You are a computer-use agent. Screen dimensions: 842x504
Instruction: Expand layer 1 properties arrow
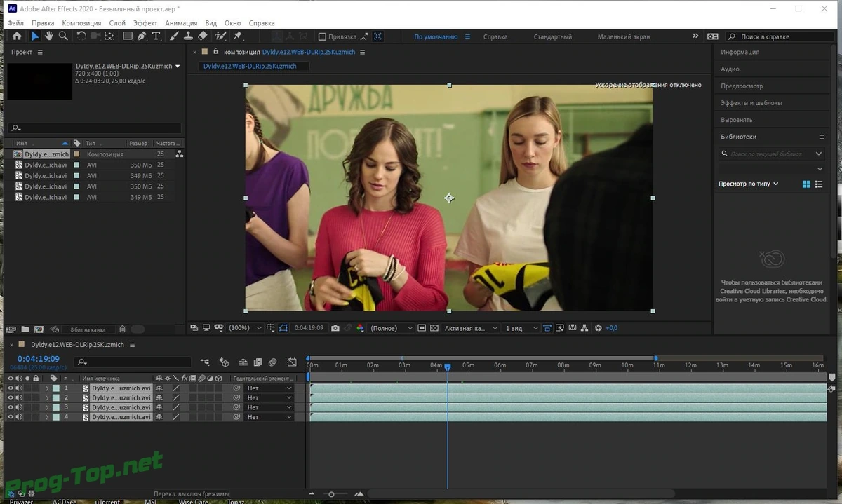(x=47, y=388)
